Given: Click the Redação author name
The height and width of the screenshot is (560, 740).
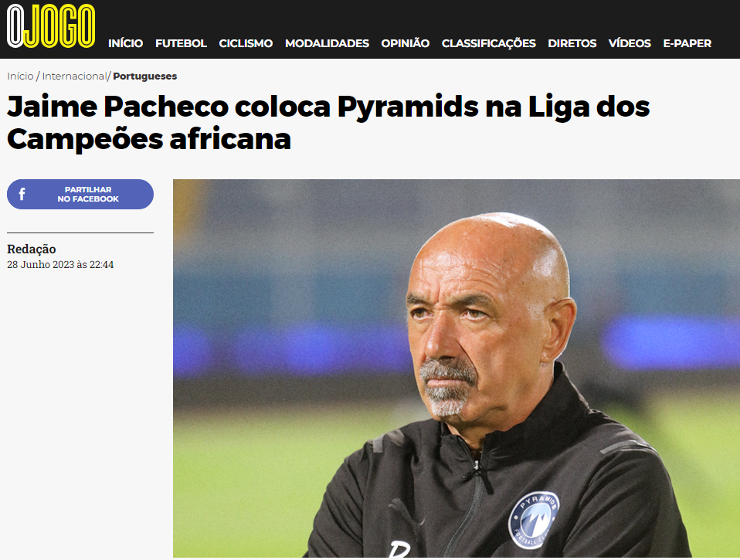Looking at the screenshot, I should 32,249.
